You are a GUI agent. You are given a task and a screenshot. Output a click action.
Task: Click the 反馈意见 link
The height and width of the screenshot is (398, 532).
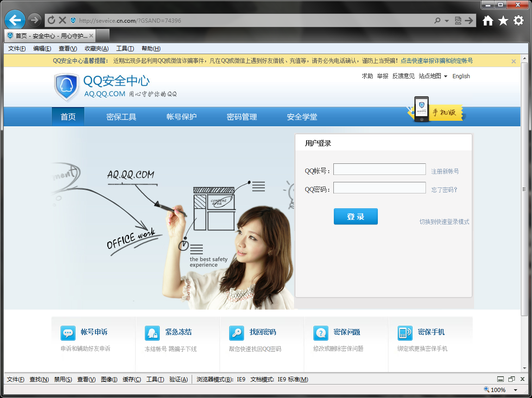[x=403, y=76]
